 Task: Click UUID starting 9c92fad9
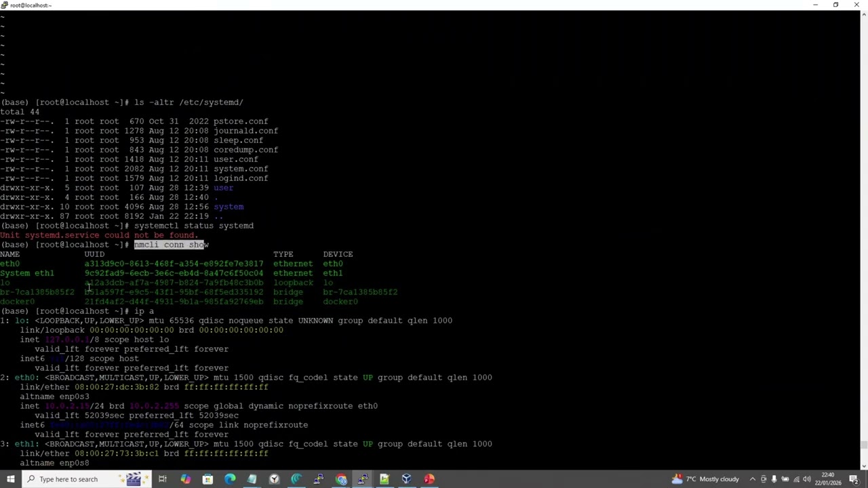[x=174, y=273]
